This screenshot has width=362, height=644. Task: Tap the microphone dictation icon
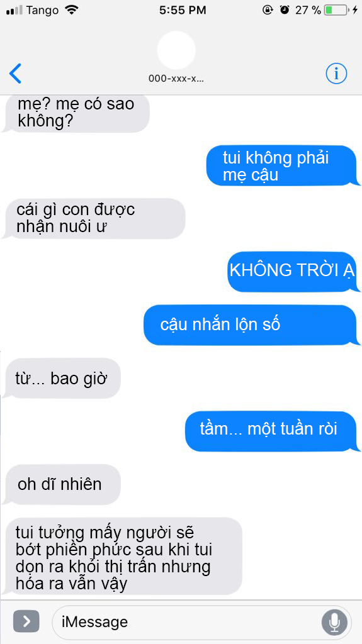click(334, 622)
